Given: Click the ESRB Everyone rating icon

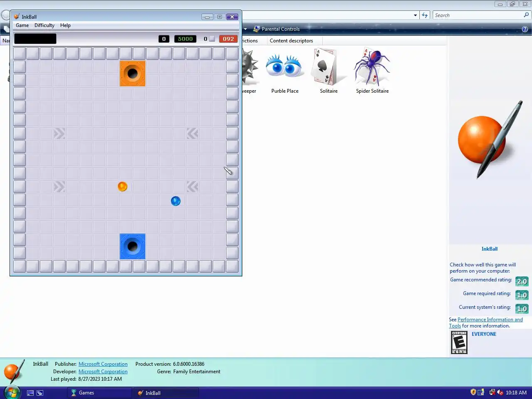Looking at the screenshot, I should [459, 342].
